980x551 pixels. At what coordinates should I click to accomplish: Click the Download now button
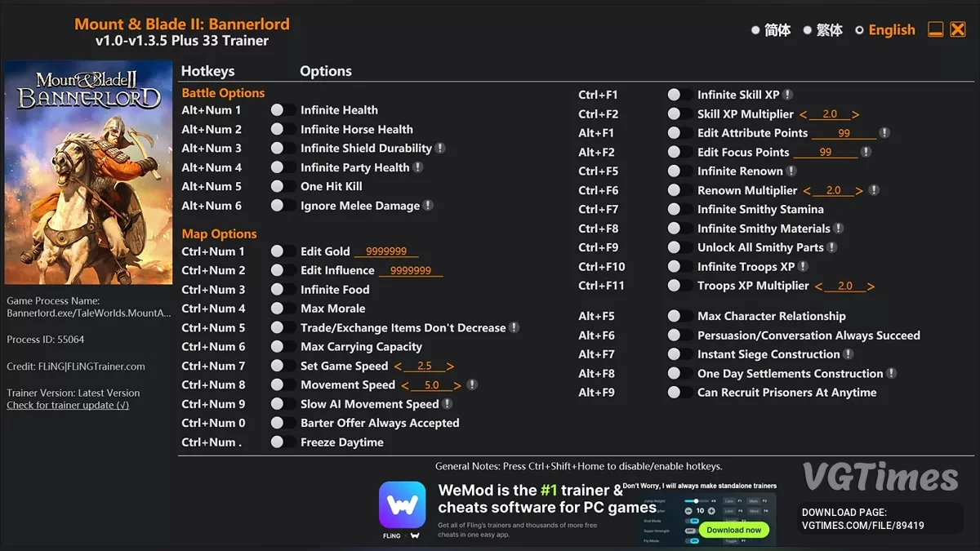click(733, 530)
